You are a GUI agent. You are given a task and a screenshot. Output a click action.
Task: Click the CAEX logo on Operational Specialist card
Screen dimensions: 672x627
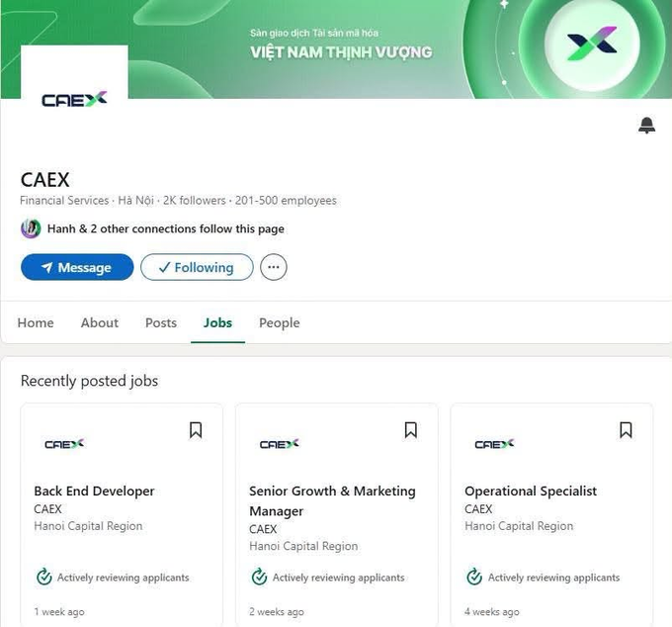tap(494, 444)
